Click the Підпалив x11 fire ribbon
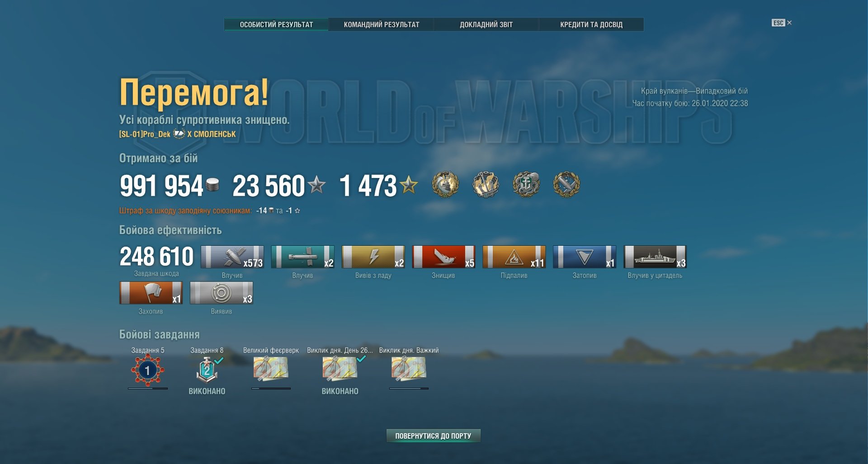The height and width of the screenshot is (464, 868). click(514, 257)
